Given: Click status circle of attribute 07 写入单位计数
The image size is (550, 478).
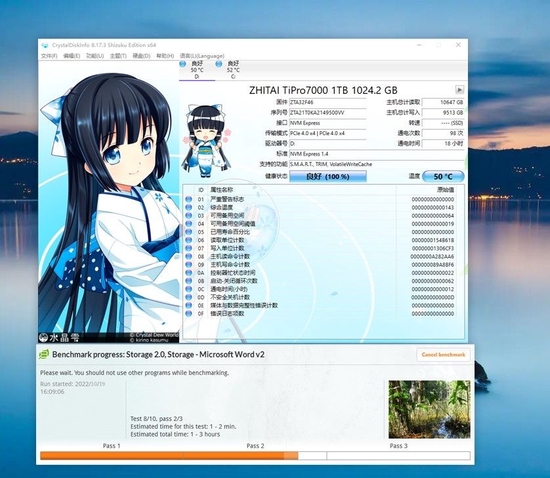Looking at the screenshot, I should (x=189, y=248).
